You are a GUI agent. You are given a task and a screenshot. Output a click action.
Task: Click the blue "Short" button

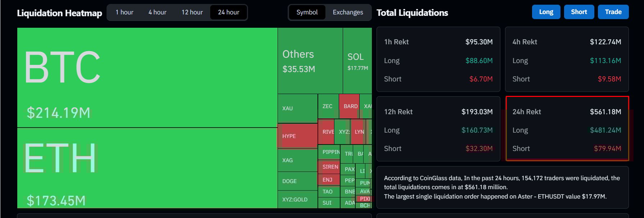click(579, 12)
